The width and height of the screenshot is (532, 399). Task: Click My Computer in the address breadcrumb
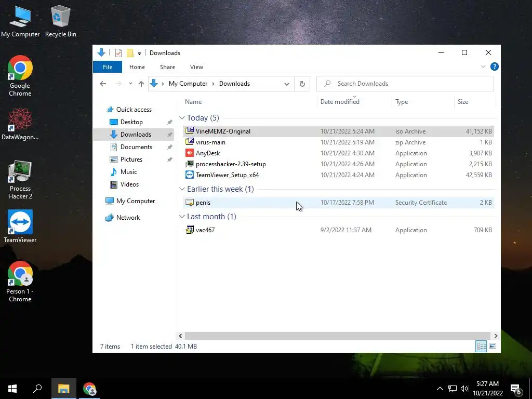[x=188, y=84]
